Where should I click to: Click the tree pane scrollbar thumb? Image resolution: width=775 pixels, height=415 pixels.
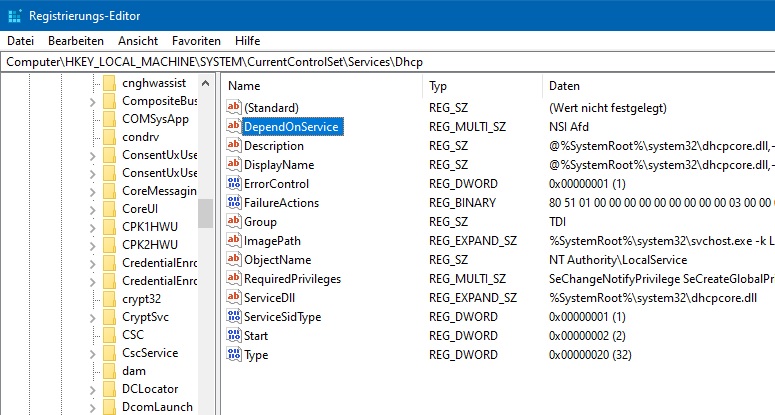pyautogui.click(x=206, y=213)
